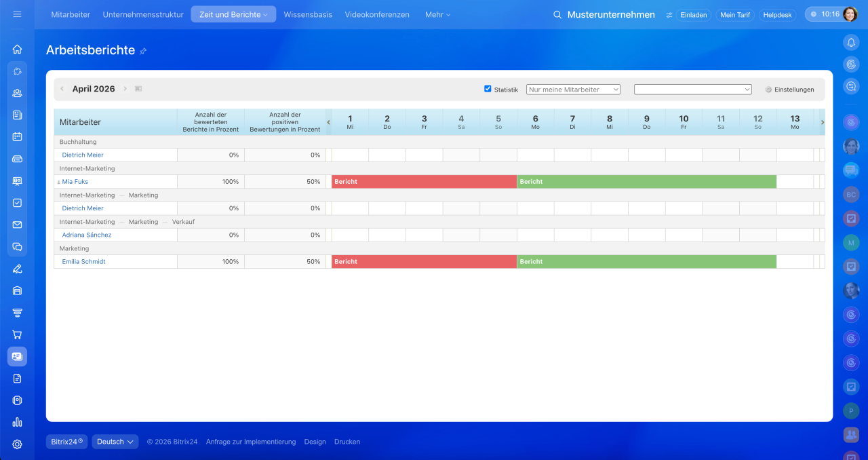Click the calendar icon in left sidebar
The width and height of the screenshot is (868, 460).
point(17,136)
